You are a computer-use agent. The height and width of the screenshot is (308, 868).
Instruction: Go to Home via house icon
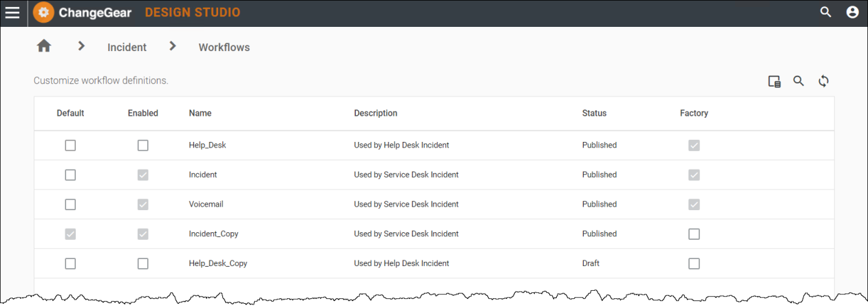(x=44, y=46)
